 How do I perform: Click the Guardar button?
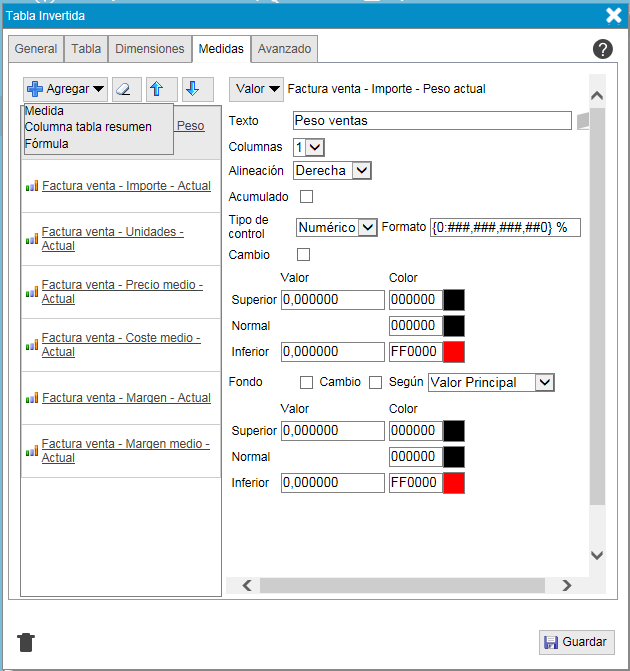click(576, 642)
